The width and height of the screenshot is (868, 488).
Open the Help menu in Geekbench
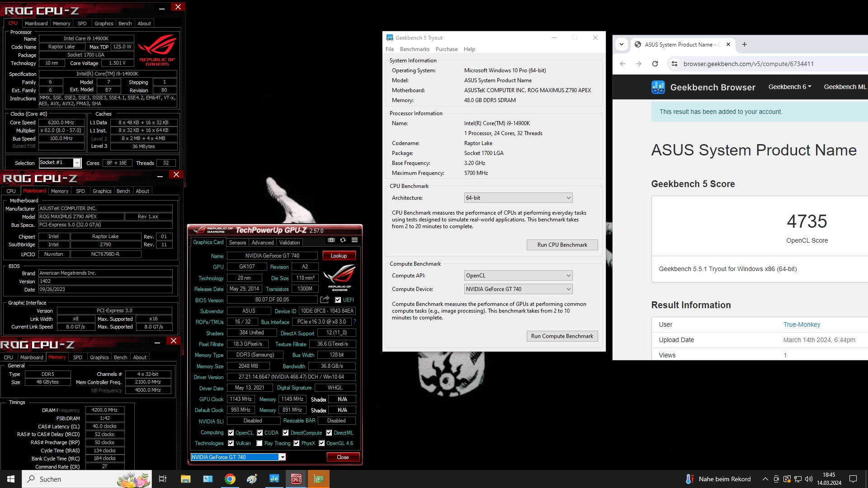(x=469, y=49)
